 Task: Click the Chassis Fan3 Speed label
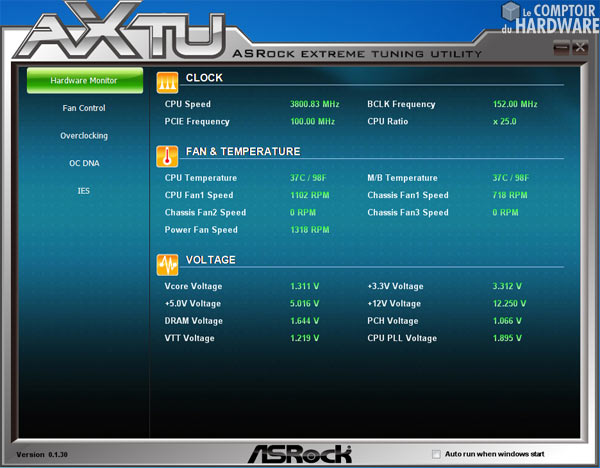click(x=408, y=212)
